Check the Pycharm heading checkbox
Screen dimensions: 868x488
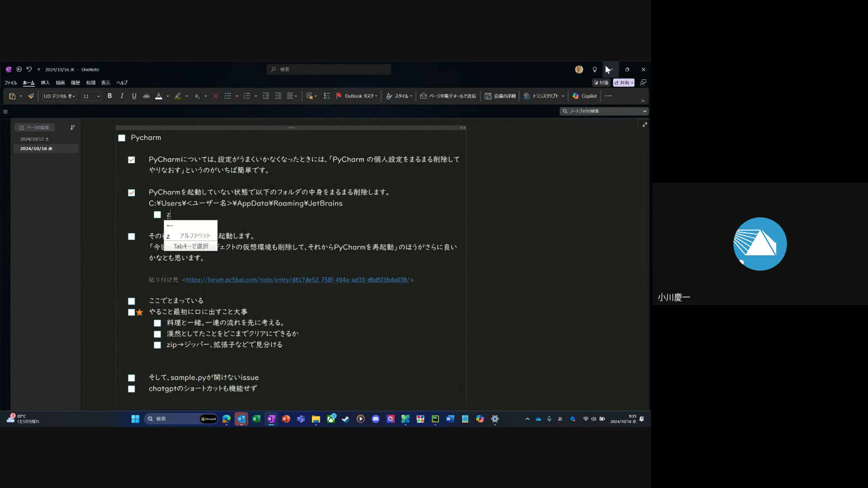[x=122, y=138]
